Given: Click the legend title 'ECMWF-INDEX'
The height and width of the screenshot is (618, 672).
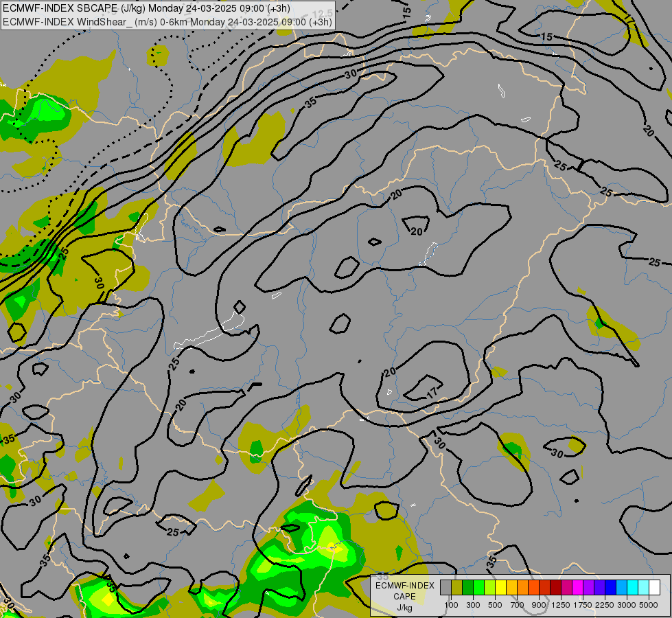Looking at the screenshot, I should click(405, 586).
